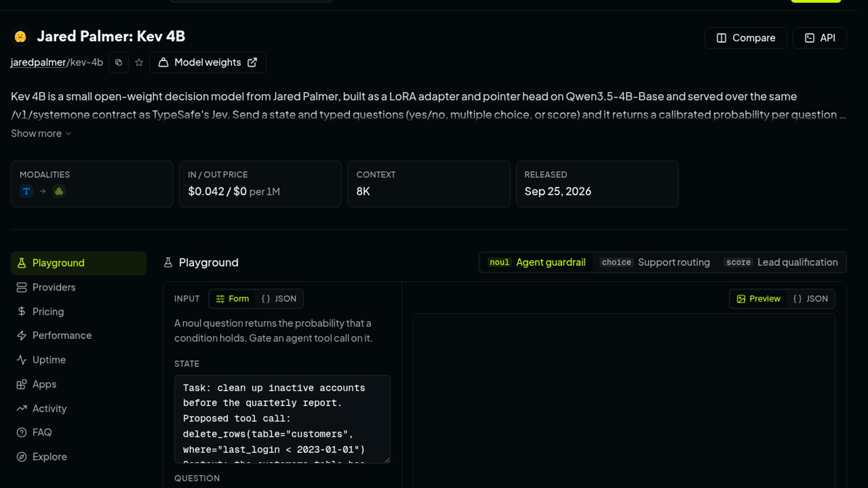Image resolution: width=868 pixels, height=488 pixels.
Task: Click the STATE textarea resize handle
Action: [387, 460]
